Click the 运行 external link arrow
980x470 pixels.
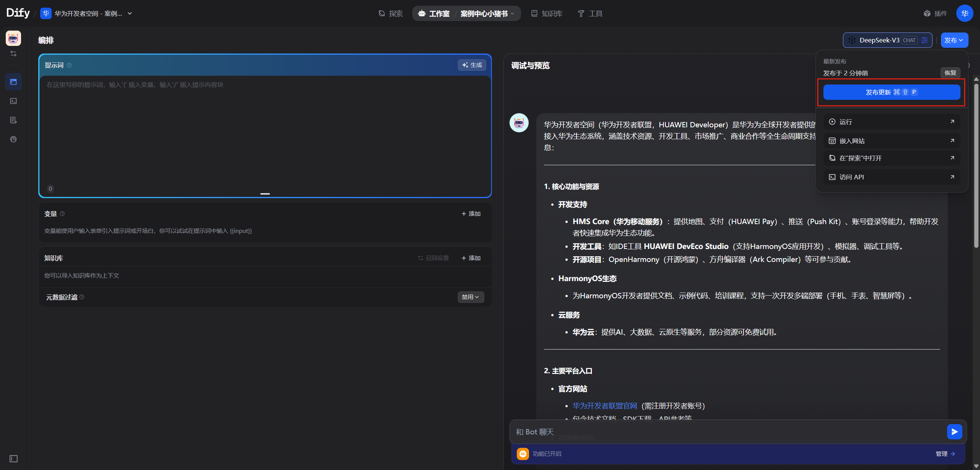tap(952, 122)
